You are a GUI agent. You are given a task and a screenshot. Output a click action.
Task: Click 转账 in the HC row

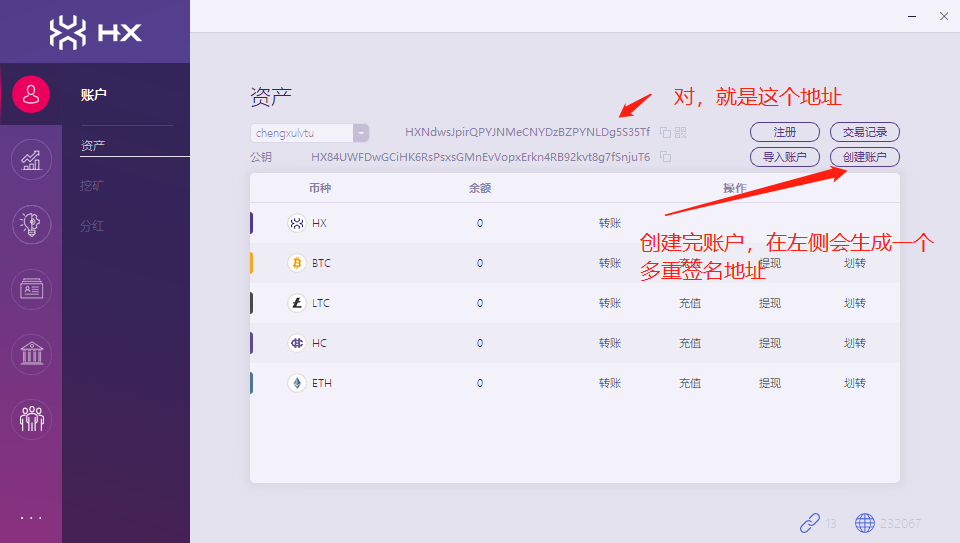point(610,343)
